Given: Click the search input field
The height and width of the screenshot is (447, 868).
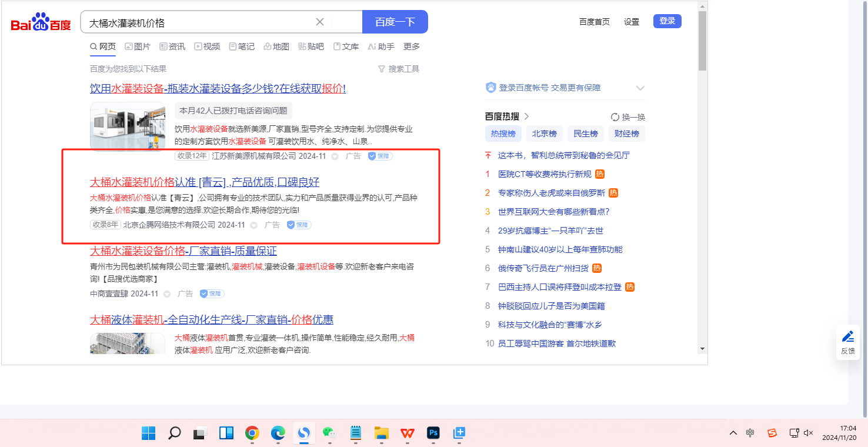Looking at the screenshot, I should point(200,22).
